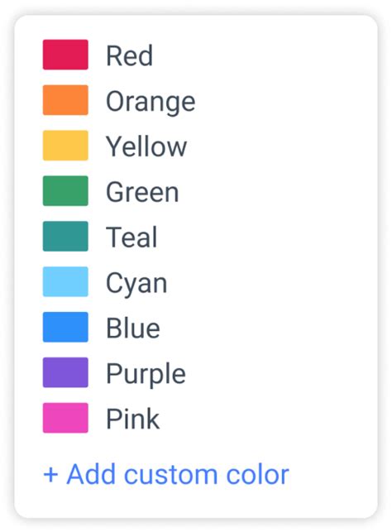
Task: Click the "Blue" text label
Action: click(x=133, y=328)
